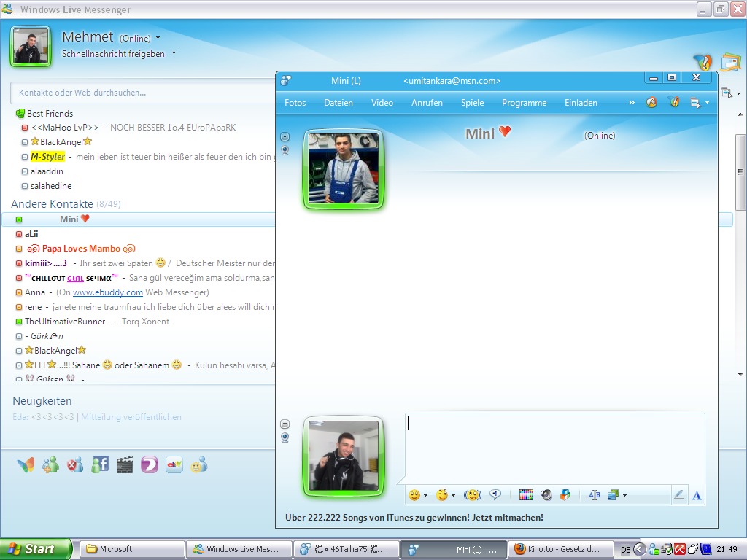This screenshot has height=560, width=747.
Task: Select contact Papa Loves Mambo
Action: pos(81,249)
